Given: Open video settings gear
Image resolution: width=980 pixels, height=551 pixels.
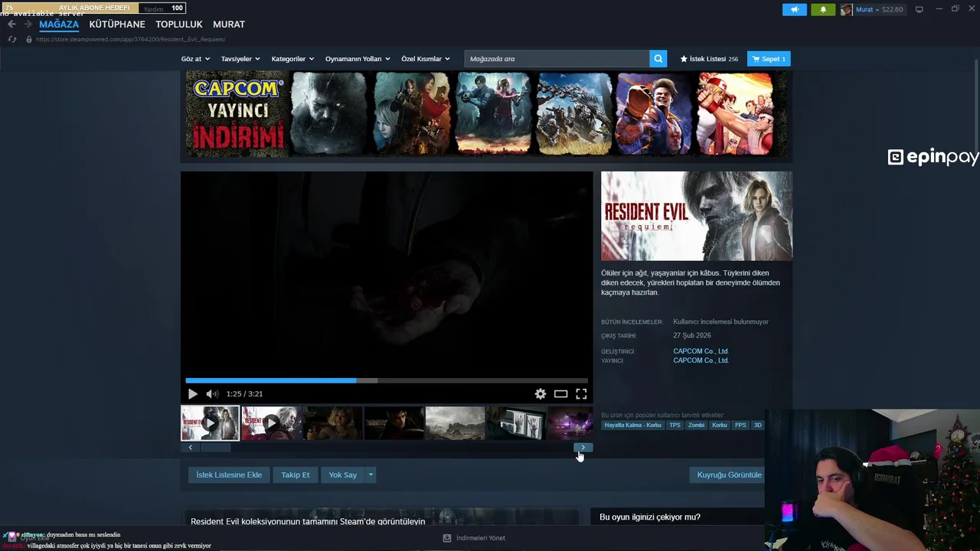Looking at the screenshot, I should tap(541, 394).
